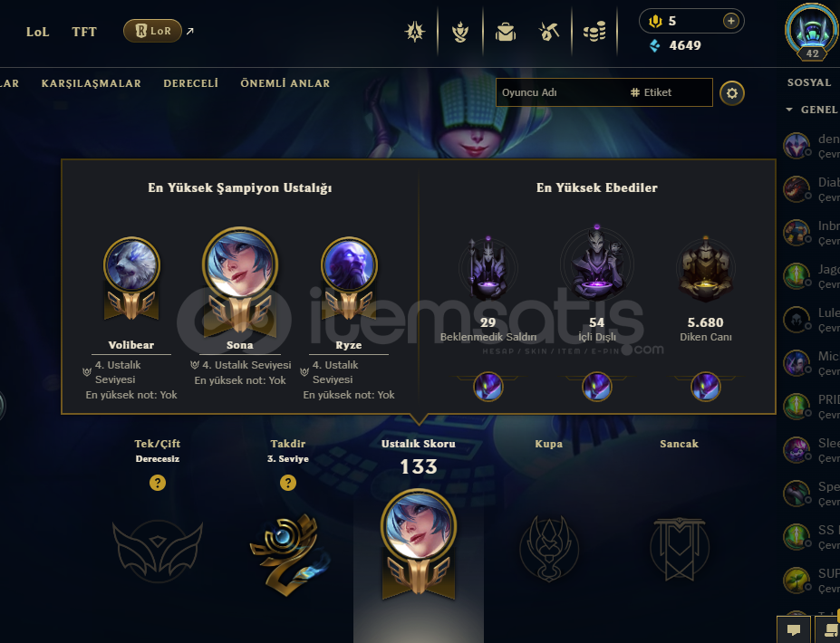Open the Clash icon in top bar
Viewport: 840px width, 643px height.
415,32
